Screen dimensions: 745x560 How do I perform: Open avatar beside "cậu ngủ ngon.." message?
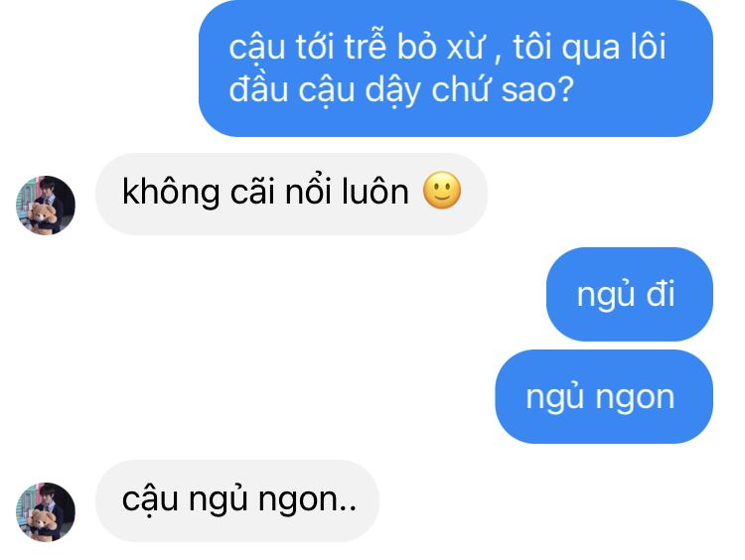click(x=46, y=512)
